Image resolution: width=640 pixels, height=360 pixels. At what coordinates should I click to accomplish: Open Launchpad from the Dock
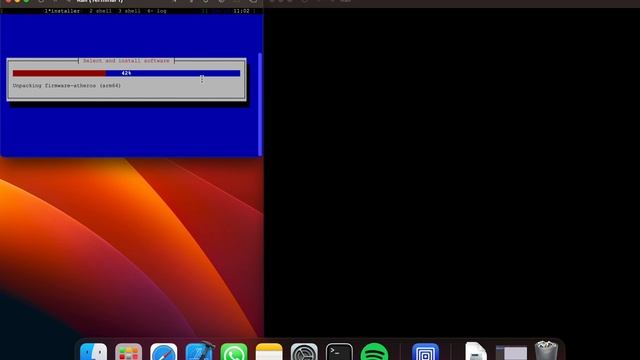pos(129,351)
